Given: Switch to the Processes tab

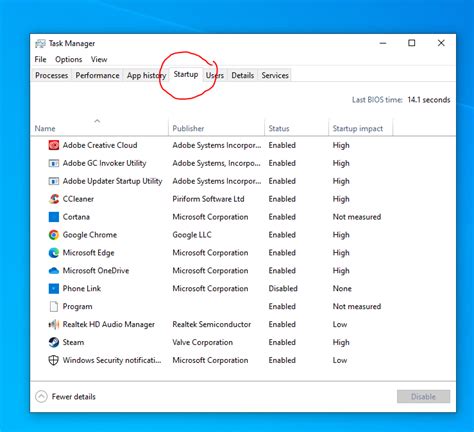Looking at the screenshot, I should pyautogui.click(x=52, y=76).
